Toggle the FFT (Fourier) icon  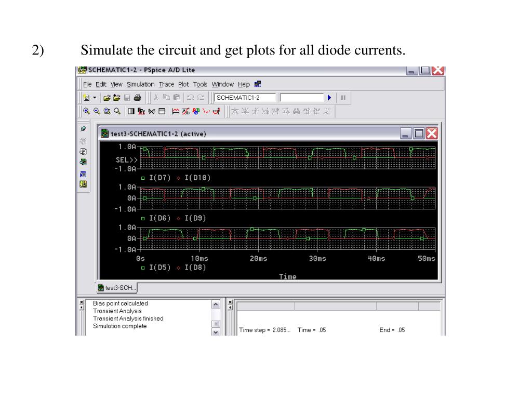tap(141, 111)
